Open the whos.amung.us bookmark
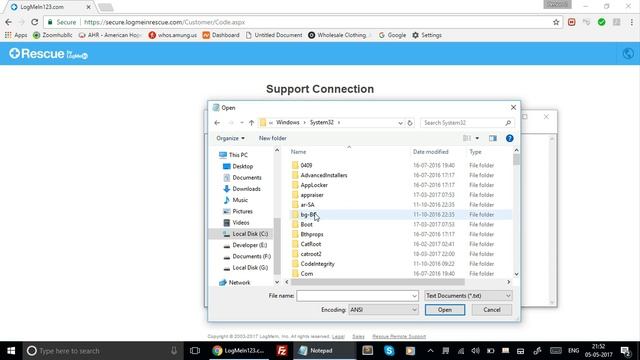The height and width of the screenshot is (360, 640). (x=172, y=35)
